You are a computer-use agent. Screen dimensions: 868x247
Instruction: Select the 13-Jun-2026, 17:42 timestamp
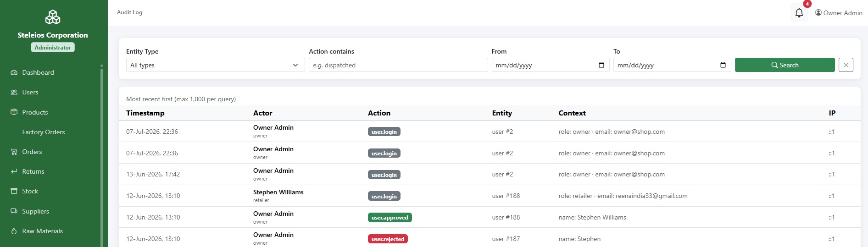[153, 174]
